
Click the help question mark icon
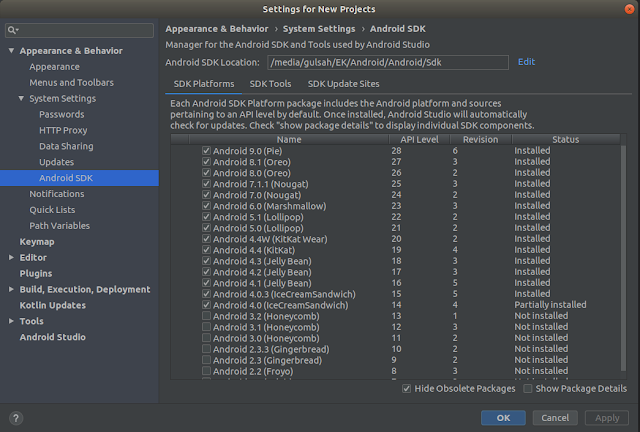coord(16,418)
